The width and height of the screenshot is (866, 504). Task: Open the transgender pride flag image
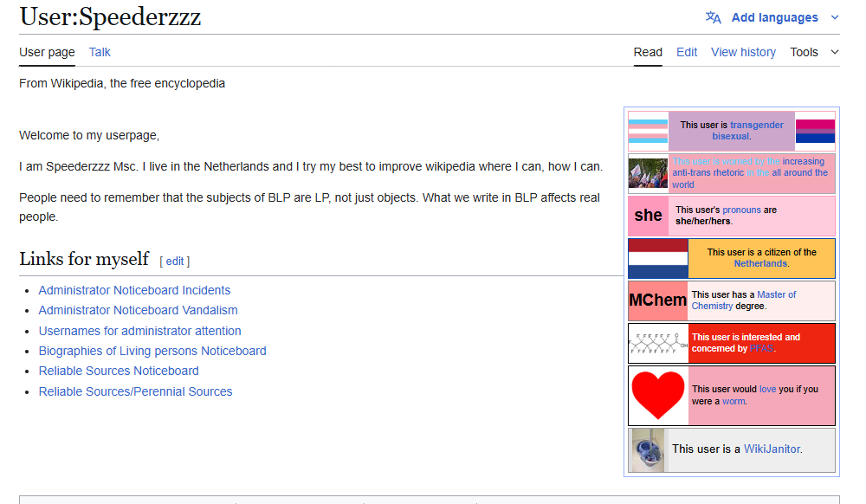click(649, 132)
